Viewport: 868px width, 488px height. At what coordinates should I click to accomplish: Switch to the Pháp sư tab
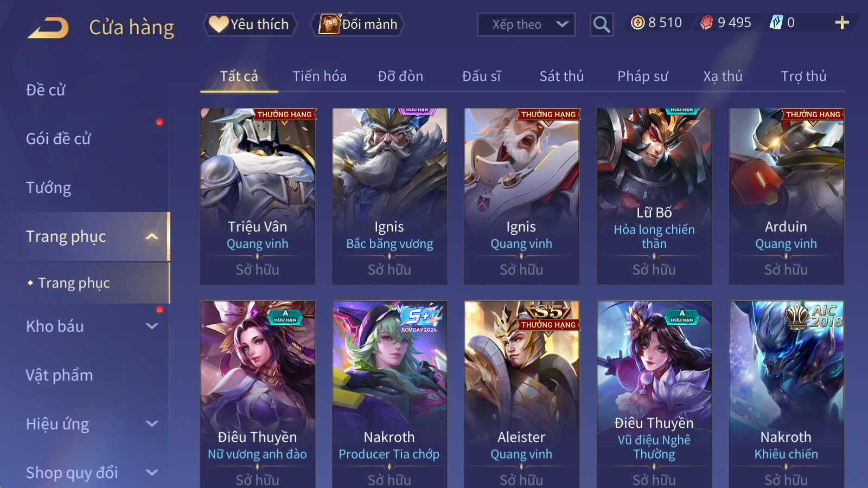click(643, 76)
